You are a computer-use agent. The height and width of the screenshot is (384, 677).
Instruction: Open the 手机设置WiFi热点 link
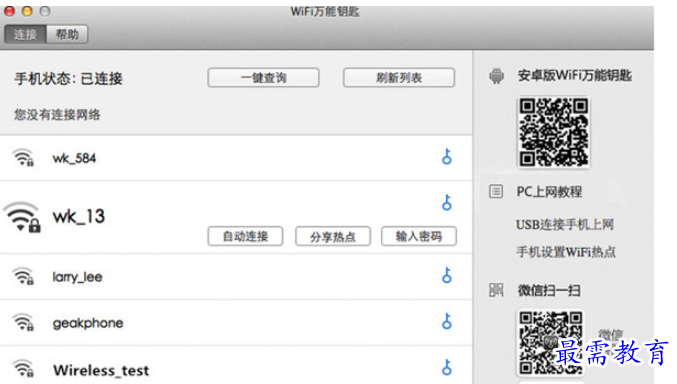point(566,252)
